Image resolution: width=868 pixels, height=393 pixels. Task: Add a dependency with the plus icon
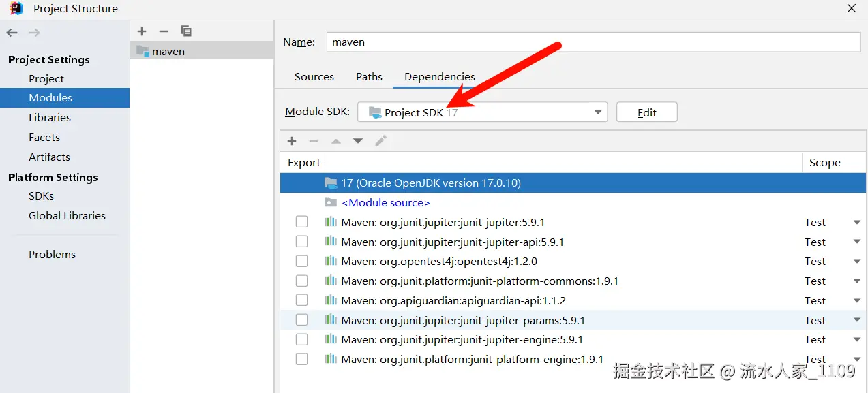pos(292,141)
